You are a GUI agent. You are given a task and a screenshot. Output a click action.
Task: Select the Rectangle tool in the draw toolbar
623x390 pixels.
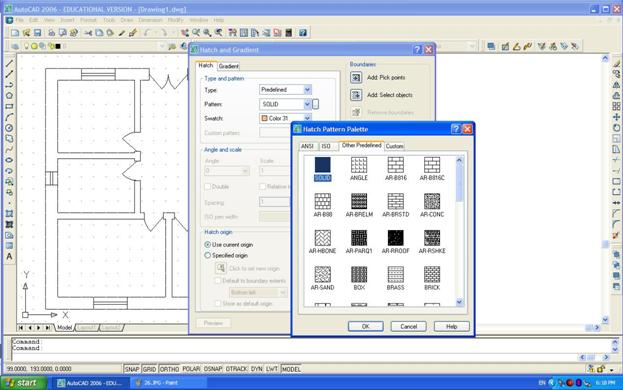tap(9, 106)
